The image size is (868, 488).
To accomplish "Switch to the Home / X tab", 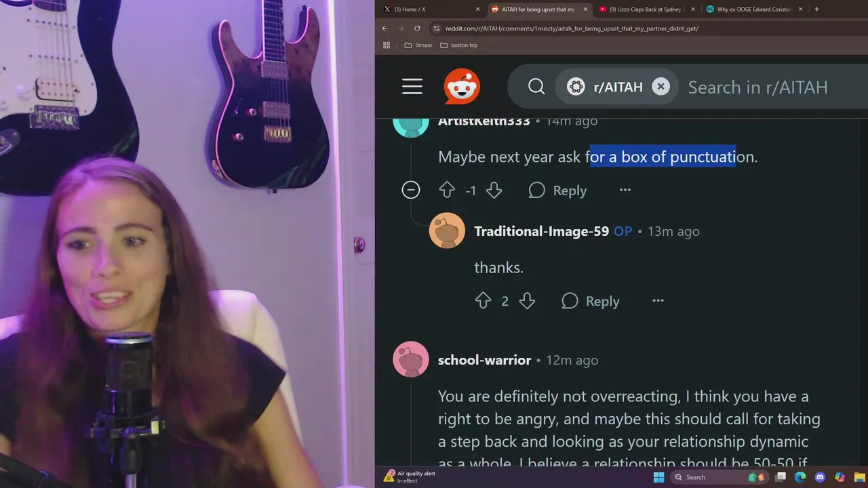I will coord(431,9).
